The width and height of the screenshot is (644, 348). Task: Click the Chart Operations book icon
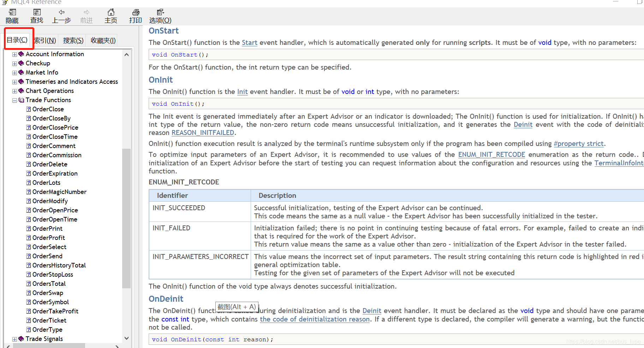pyautogui.click(x=21, y=91)
